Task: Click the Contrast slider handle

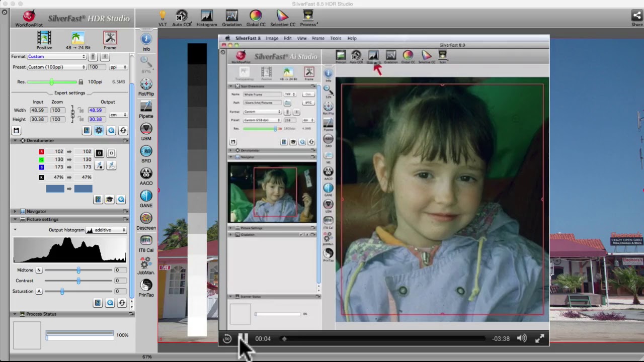Action: [x=78, y=281]
